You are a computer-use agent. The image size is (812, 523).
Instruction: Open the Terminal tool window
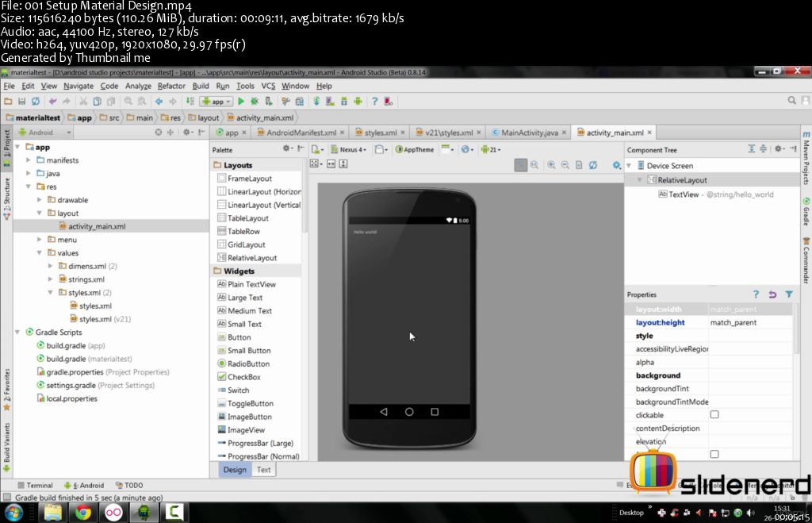[x=35, y=485]
